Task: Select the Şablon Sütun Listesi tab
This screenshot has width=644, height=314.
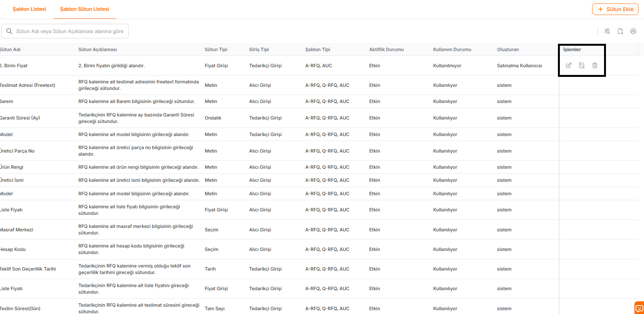Action: click(85, 9)
